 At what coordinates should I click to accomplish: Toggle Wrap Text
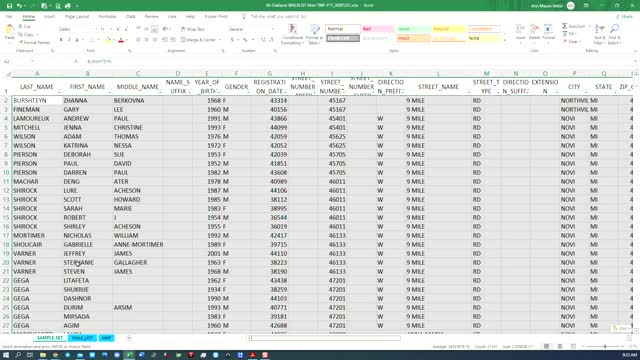193,29
